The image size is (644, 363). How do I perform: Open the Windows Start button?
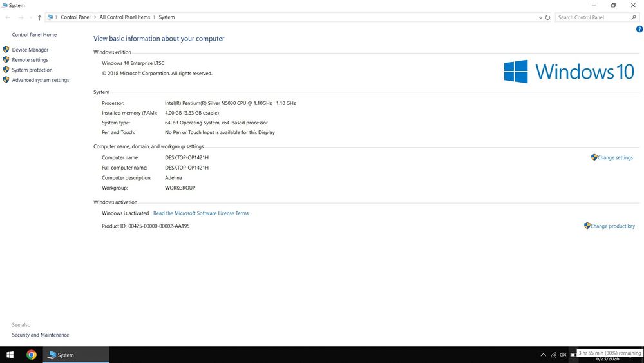(10, 355)
